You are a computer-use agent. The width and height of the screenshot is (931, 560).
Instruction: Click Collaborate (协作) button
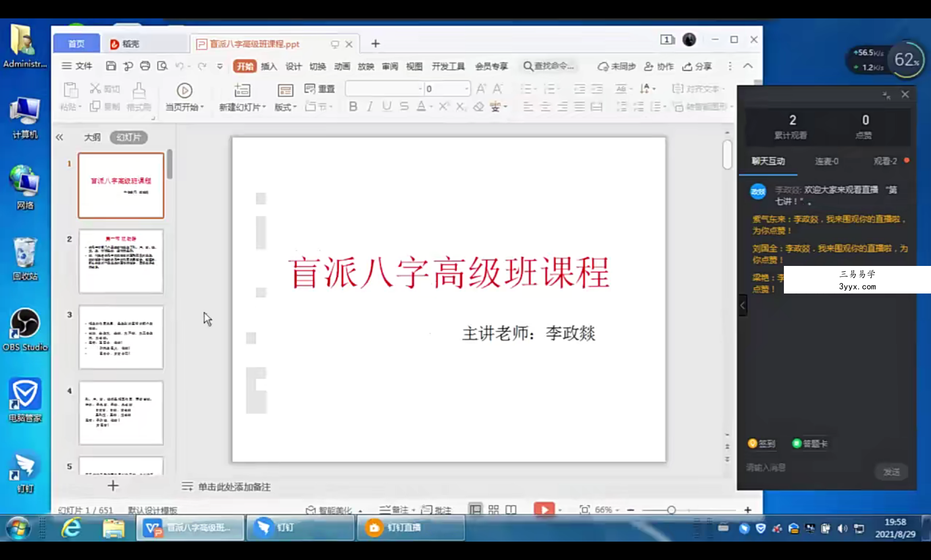point(659,67)
